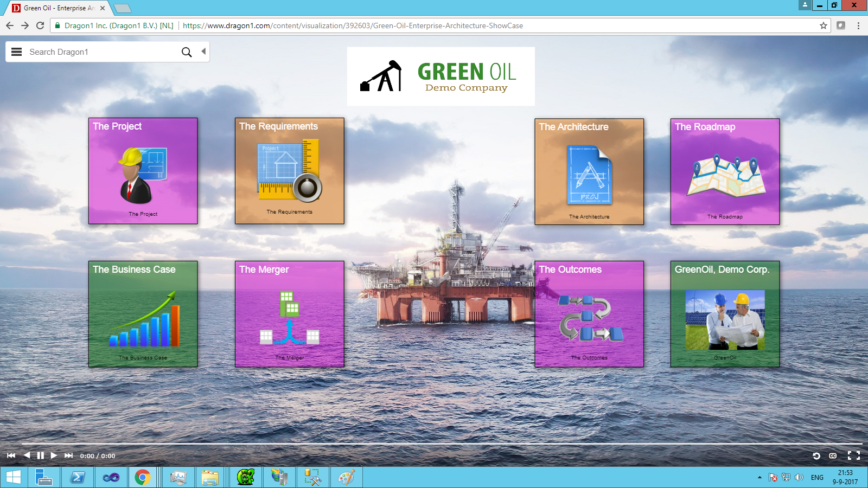Open a new browser tab
This screenshot has width=868, height=488.
(122, 8)
